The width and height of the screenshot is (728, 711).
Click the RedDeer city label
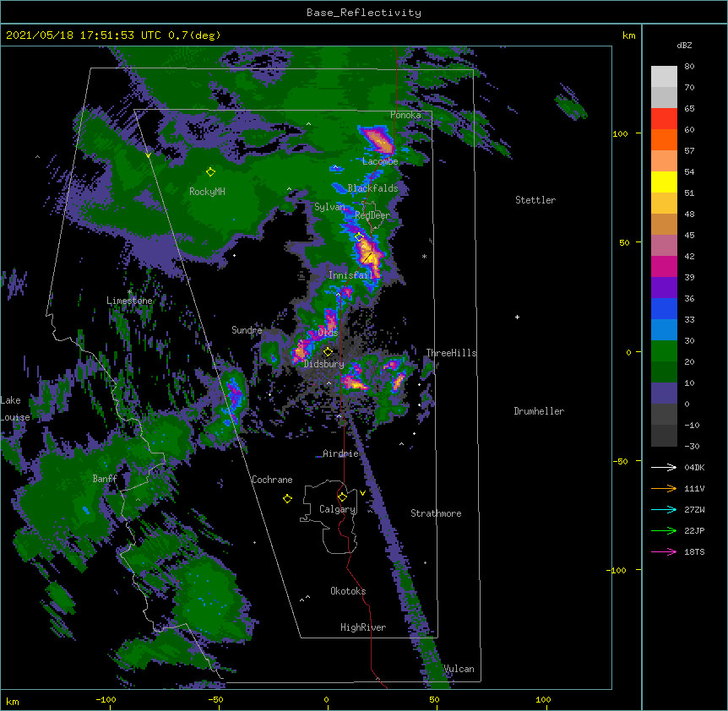[372, 215]
